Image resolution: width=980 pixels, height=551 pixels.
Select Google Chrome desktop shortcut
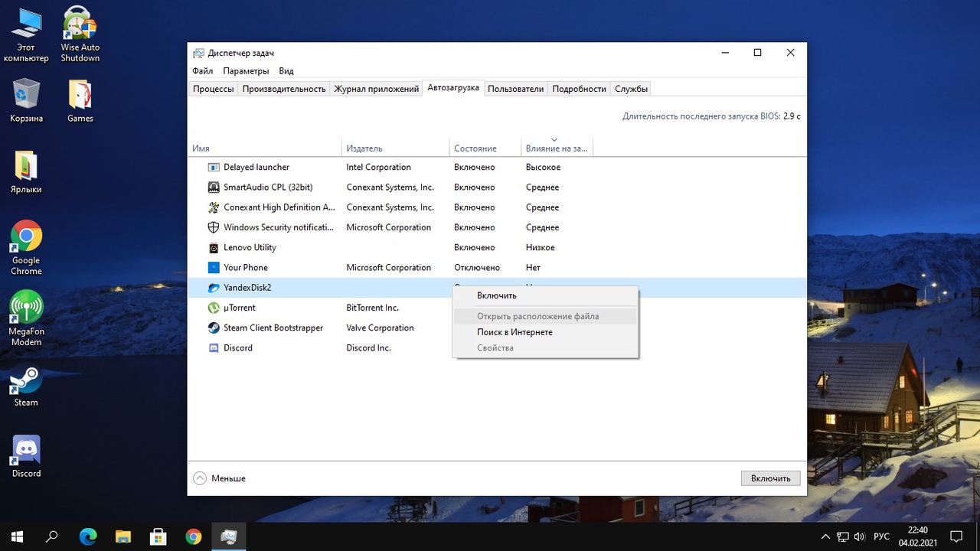point(26,248)
